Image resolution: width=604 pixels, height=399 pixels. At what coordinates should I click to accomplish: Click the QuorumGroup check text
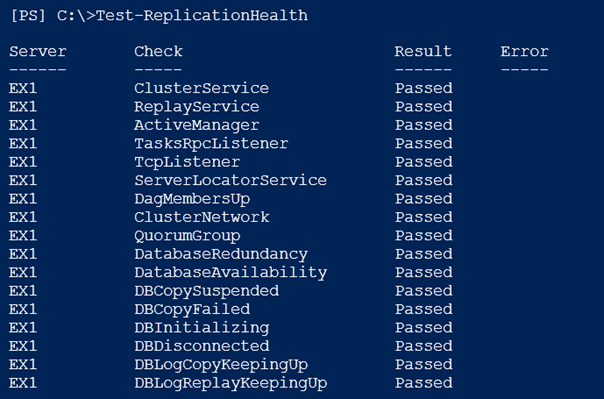(187, 236)
